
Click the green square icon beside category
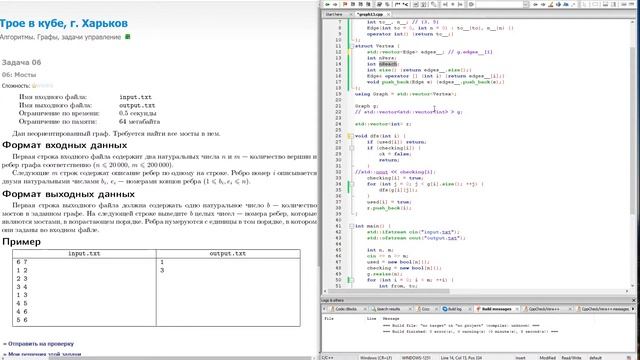pos(127,37)
